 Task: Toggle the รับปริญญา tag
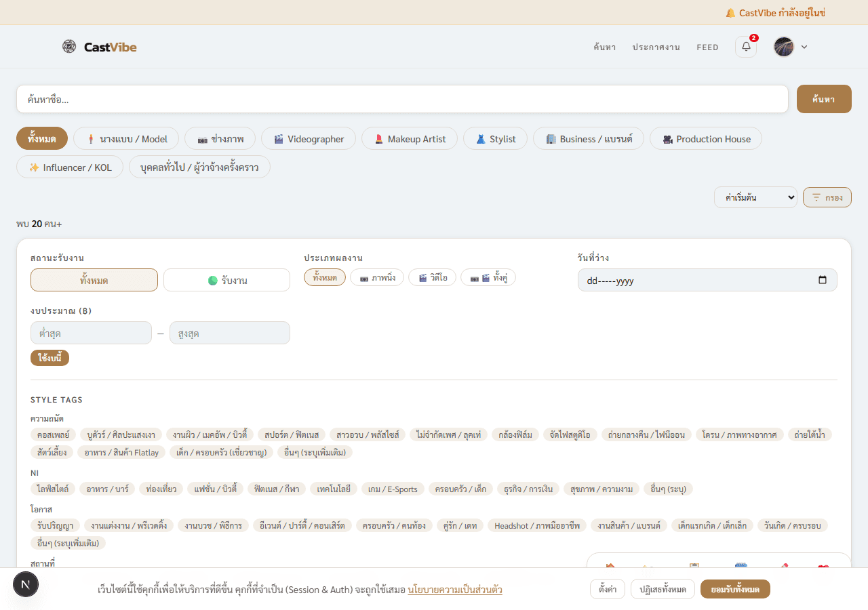55,525
